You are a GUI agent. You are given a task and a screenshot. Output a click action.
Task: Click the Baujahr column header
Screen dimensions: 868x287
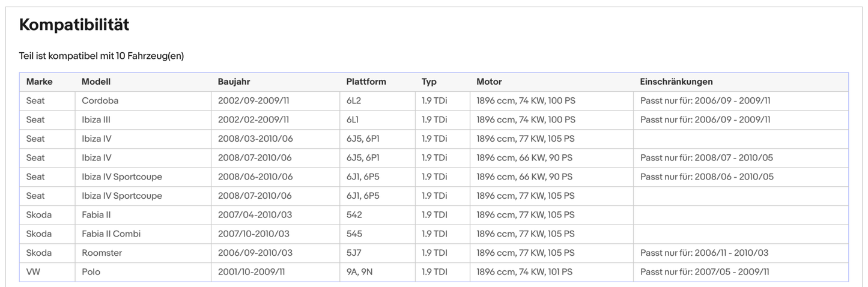(234, 82)
